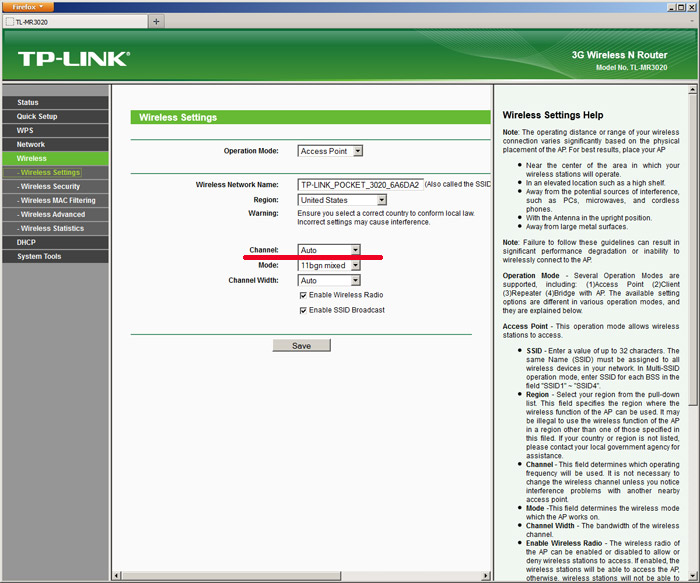Click the help panel scroll up arrow
This screenshot has width=700, height=583.
coord(692,90)
